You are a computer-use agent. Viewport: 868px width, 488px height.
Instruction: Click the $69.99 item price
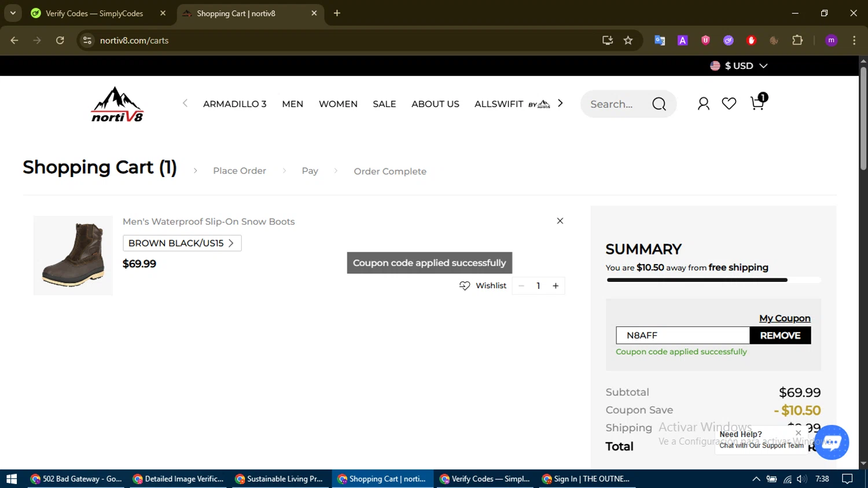pos(139,264)
